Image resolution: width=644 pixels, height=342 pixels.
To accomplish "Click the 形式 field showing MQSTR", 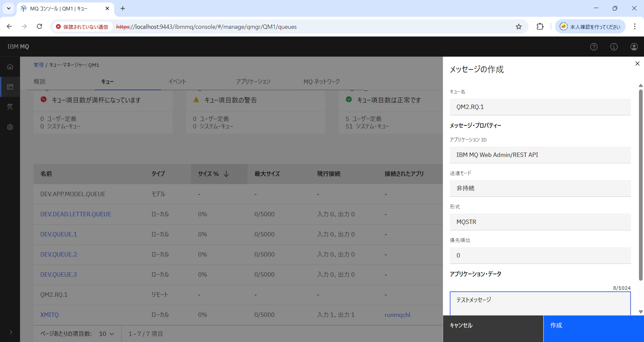I will point(540,222).
